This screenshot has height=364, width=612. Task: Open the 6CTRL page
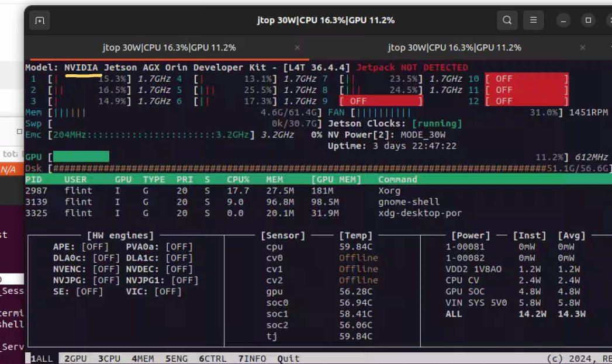point(213,359)
